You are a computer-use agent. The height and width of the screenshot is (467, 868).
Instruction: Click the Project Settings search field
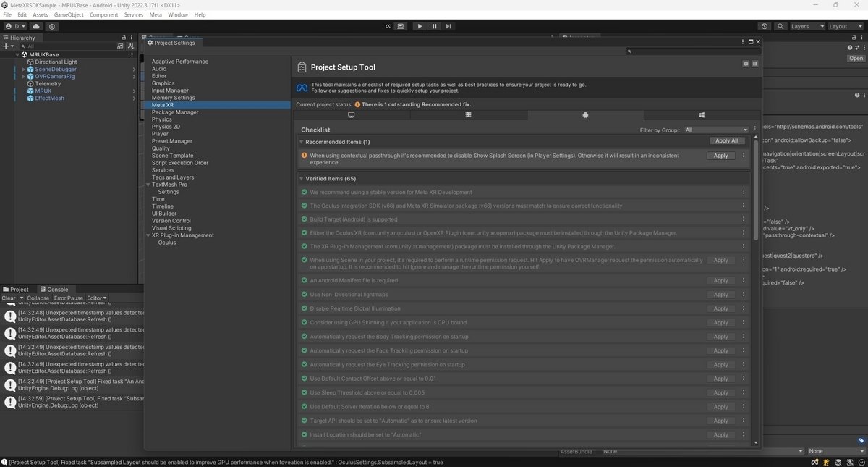pos(693,51)
